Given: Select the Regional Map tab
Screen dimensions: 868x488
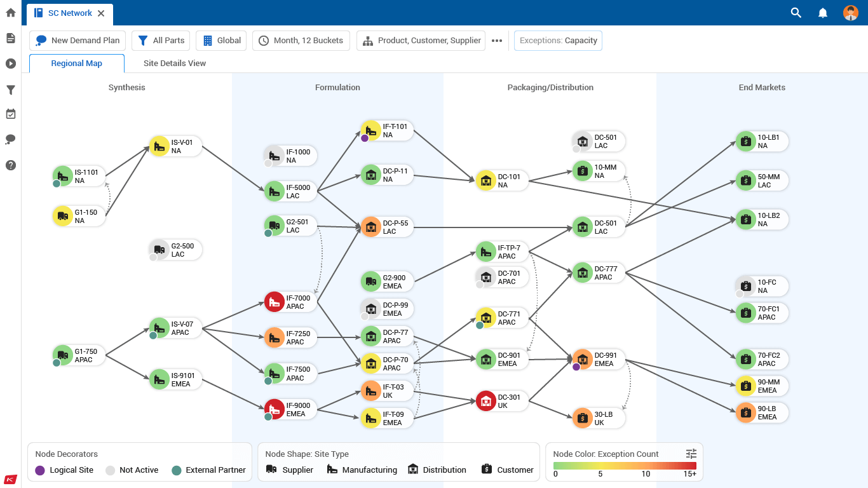Looking at the screenshot, I should click(77, 64).
